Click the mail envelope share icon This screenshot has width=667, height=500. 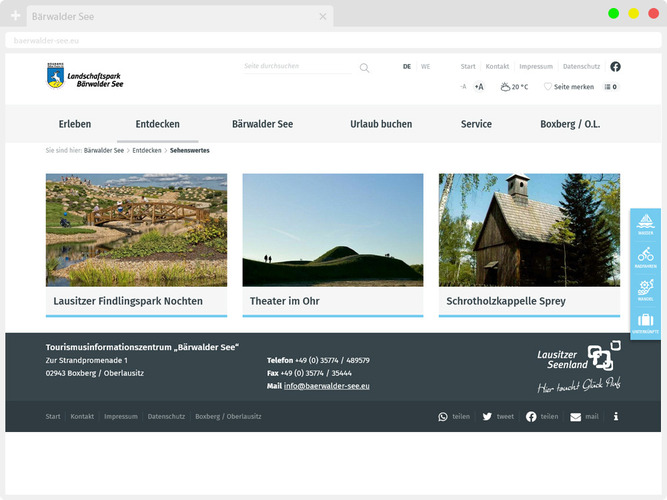tap(575, 416)
